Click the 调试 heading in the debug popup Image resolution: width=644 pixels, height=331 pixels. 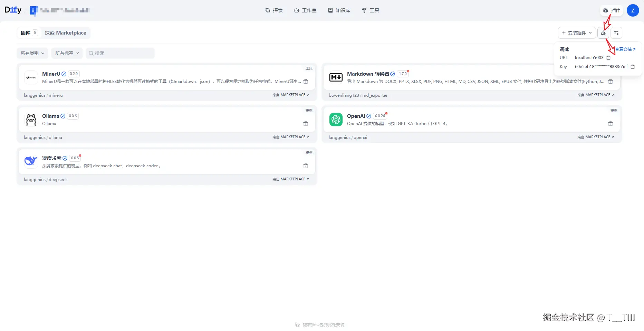[x=564, y=49]
